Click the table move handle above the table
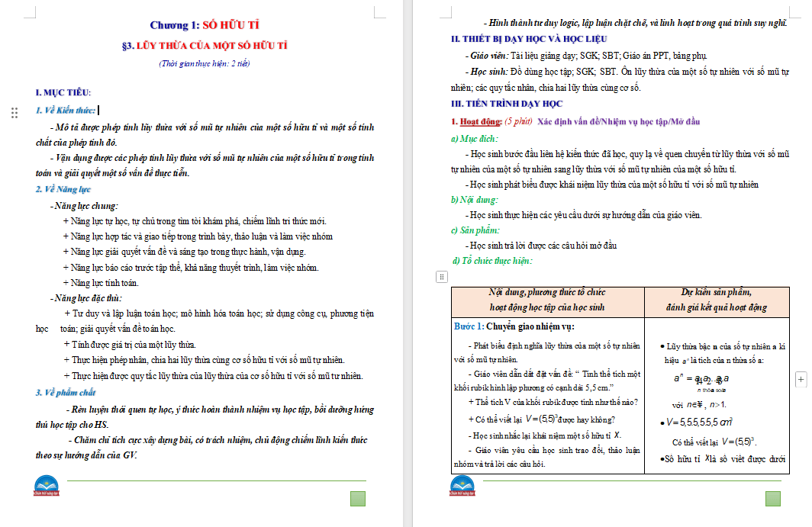The image size is (812, 527). [x=441, y=277]
